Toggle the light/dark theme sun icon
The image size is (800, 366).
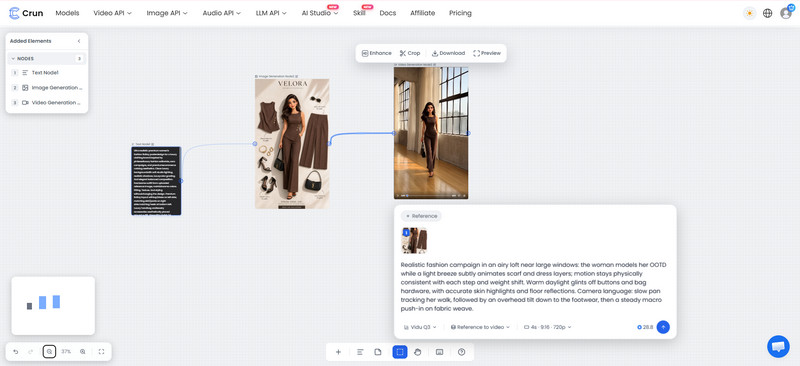coord(749,13)
